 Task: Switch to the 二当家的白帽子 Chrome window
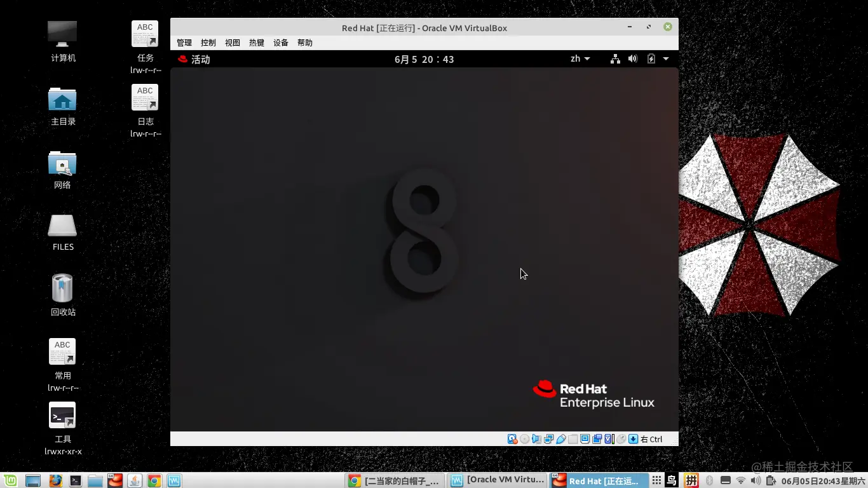pos(395,481)
